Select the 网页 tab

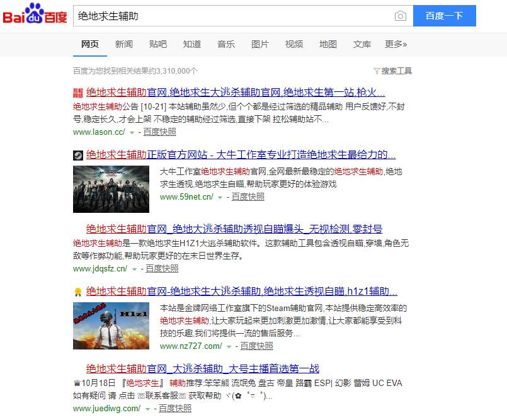click(x=90, y=44)
